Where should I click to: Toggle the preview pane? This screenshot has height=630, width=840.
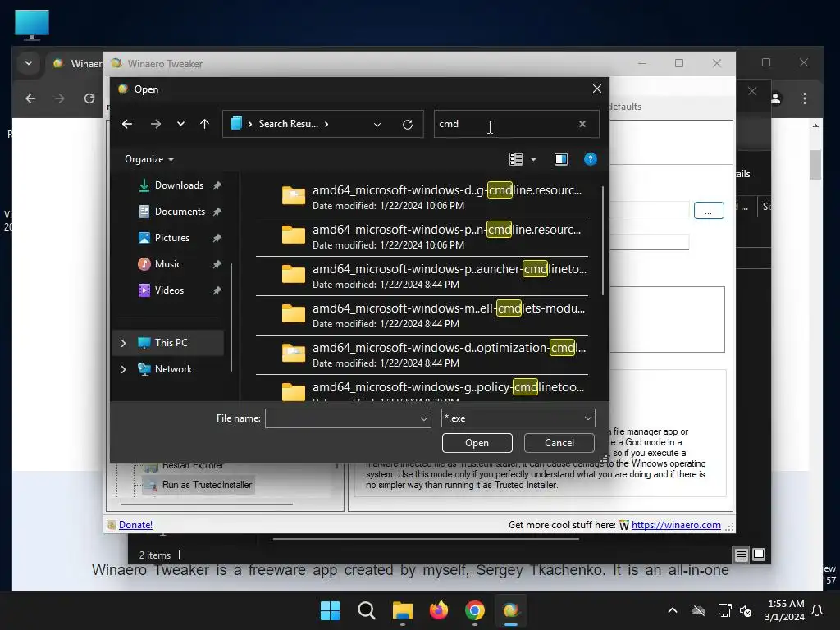(561, 159)
